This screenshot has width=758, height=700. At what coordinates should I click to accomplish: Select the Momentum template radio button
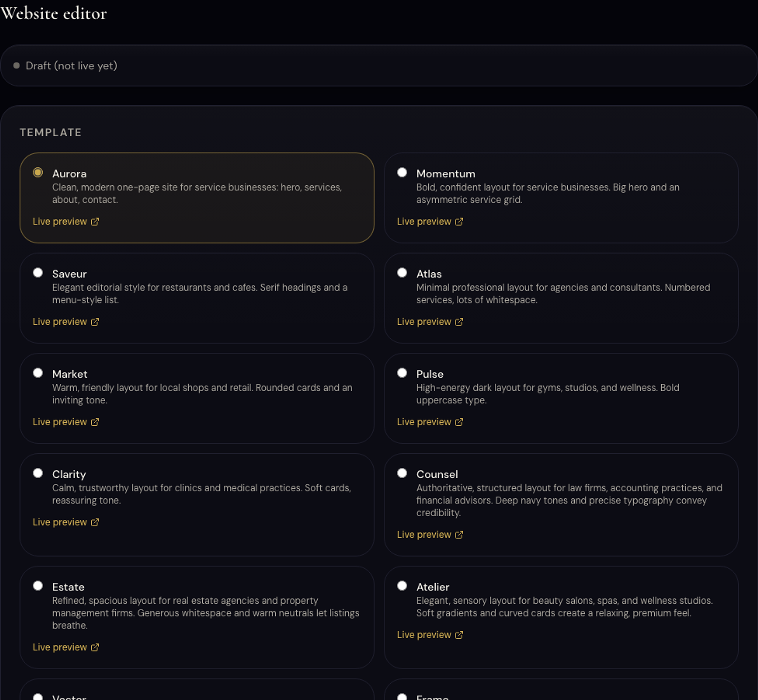pos(402,172)
